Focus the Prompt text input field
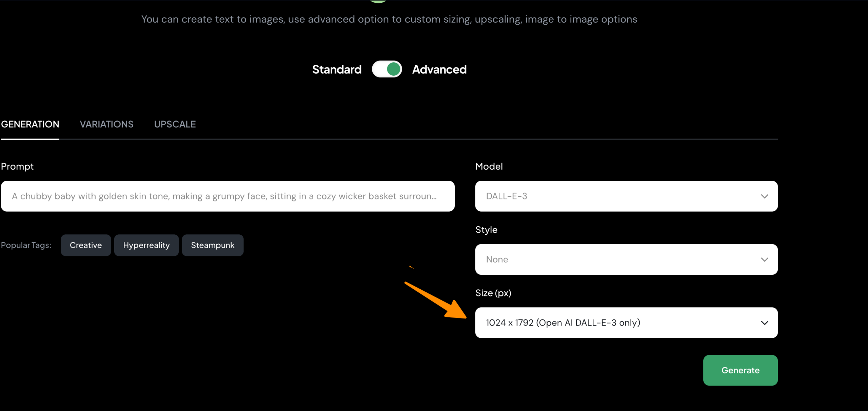The image size is (868, 411). 228,196
